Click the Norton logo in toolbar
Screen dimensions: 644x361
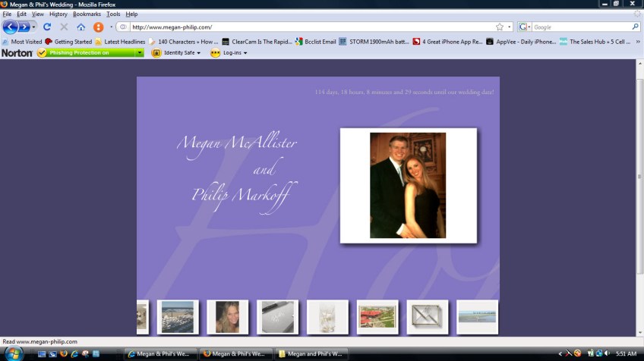[17, 53]
